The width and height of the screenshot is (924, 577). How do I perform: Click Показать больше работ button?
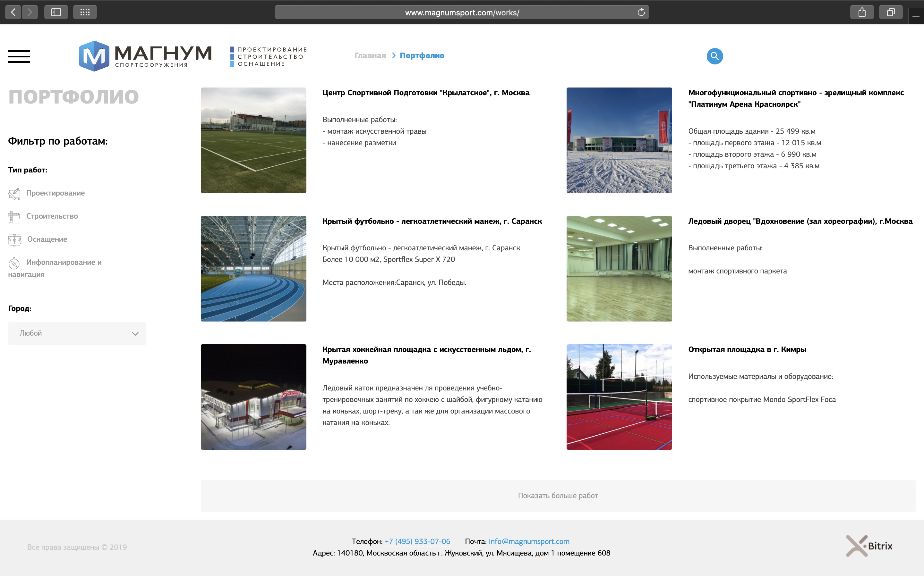(x=558, y=496)
